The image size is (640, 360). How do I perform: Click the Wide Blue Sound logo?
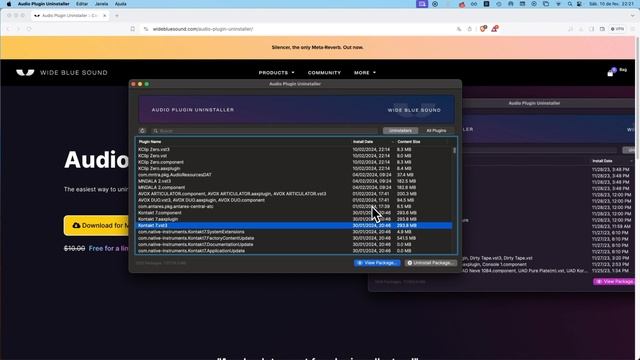[62, 73]
